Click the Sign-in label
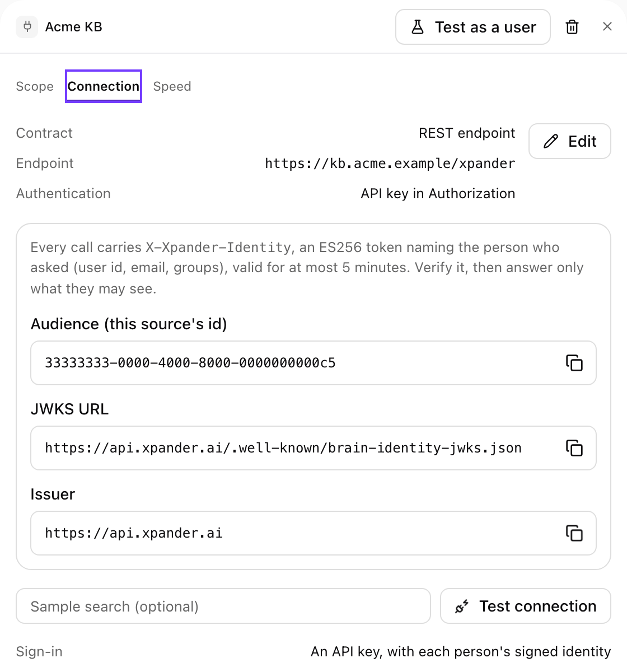This screenshot has height=672, width=627. [x=39, y=652]
